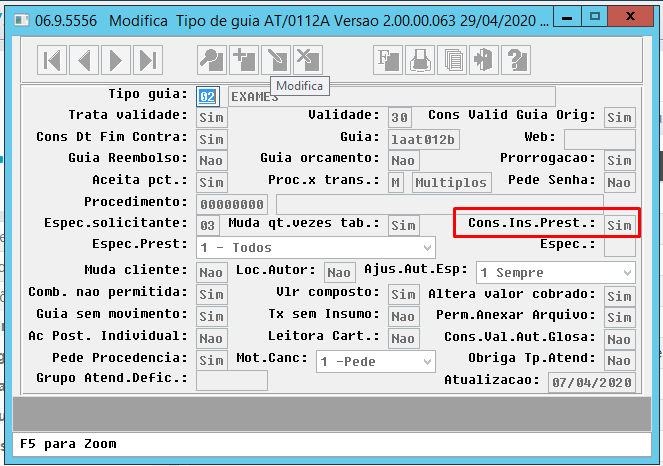This screenshot has width=663, height=466.
Task: Click Tx sem Insumo 'Nao' field
Action: [403, 317]
